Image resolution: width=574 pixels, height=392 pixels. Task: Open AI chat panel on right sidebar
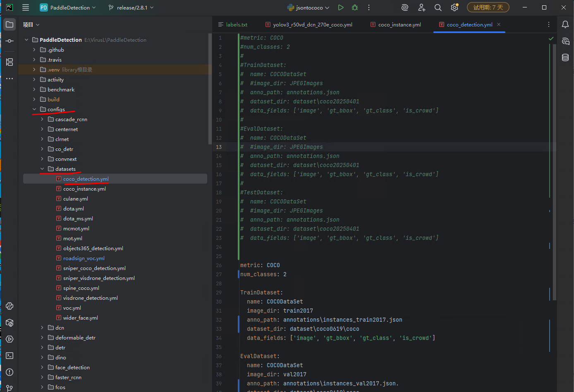click(x=565, y=41)
